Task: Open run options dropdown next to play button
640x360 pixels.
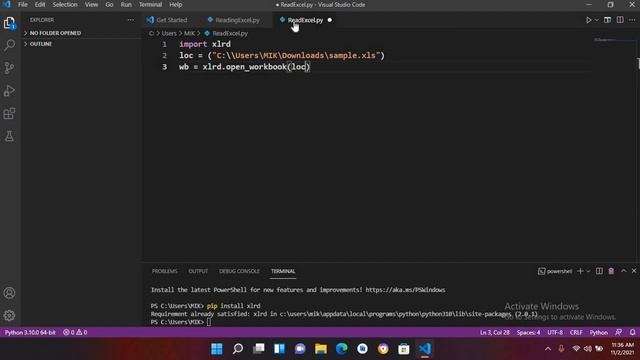Action: point(596,20)
